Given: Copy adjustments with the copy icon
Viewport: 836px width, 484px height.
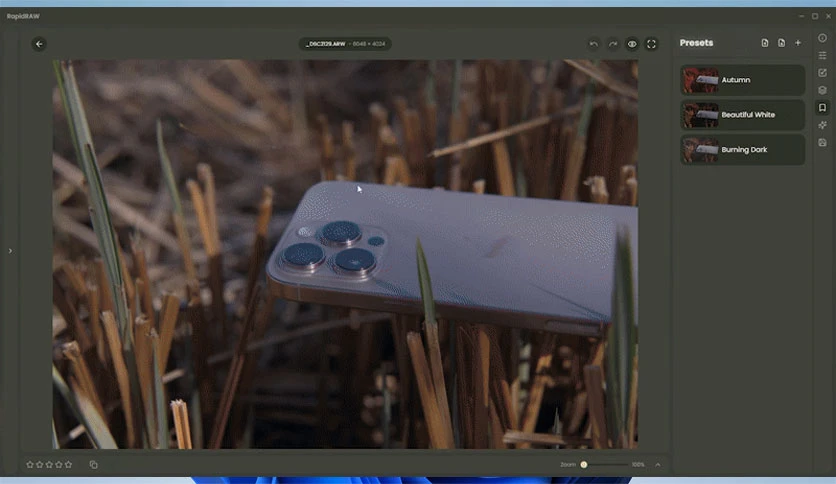Looking at the screenshot, I should pyautogui.click(x=93, y=465).
